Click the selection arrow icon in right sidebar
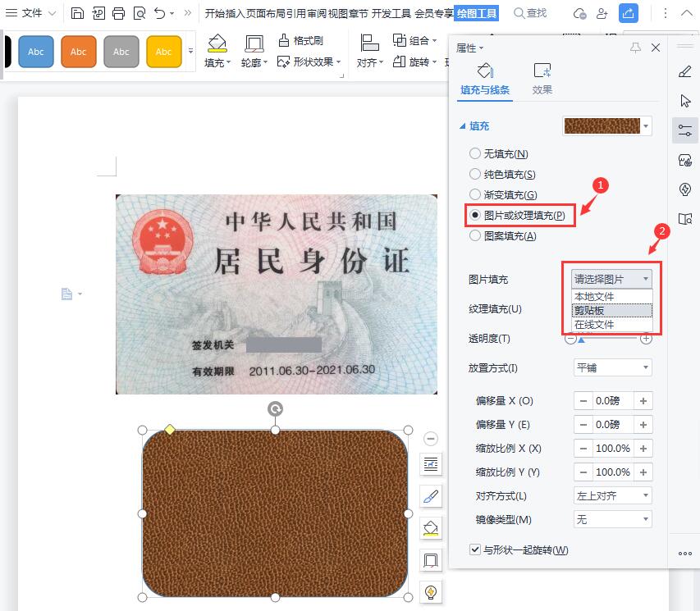 click(685, 101)
